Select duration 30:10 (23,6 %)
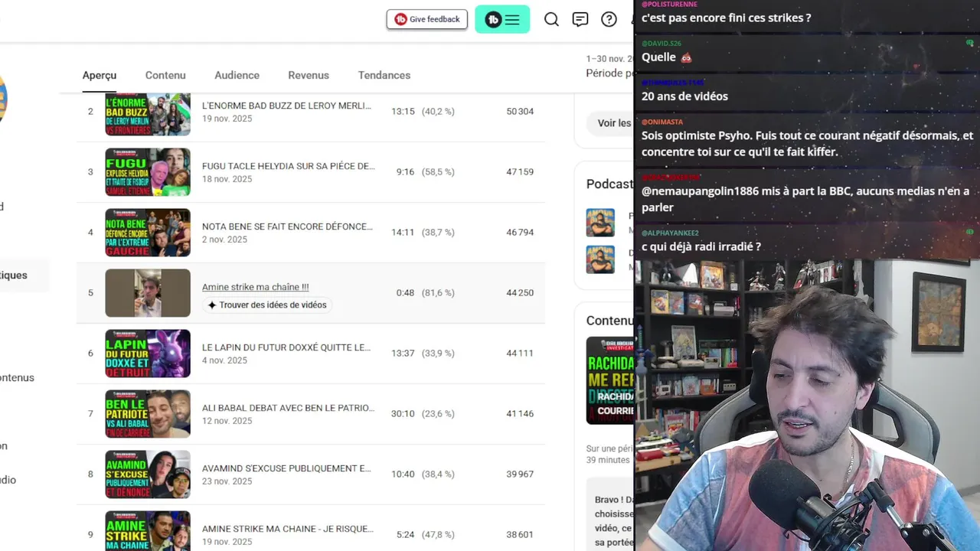Image resolution: width=980 pixels, height=551 pixels. click(423, 414)
